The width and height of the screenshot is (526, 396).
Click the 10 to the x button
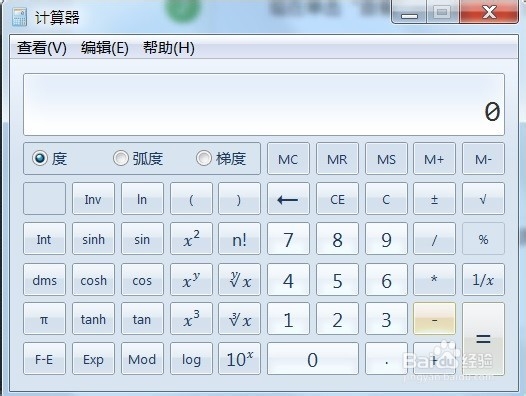coord(239,358)
